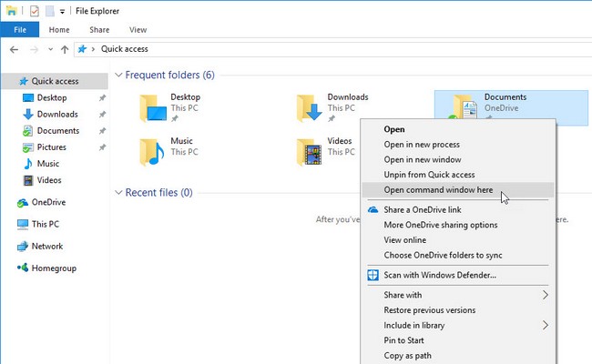Open the Recent locations dropdown arrow
Viewport: 592px width, 364px height.
pyautogui.click(x=50, y=49)
